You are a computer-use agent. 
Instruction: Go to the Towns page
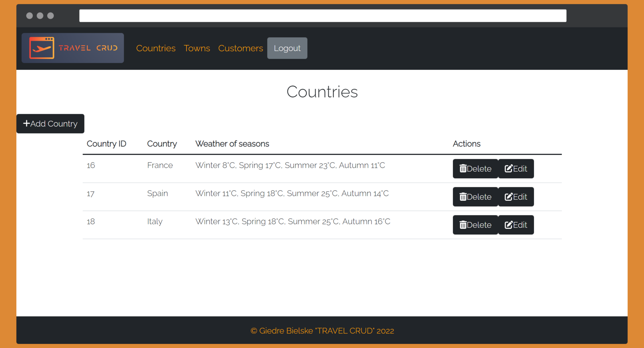pyautogui.click(x=197, y=48)
